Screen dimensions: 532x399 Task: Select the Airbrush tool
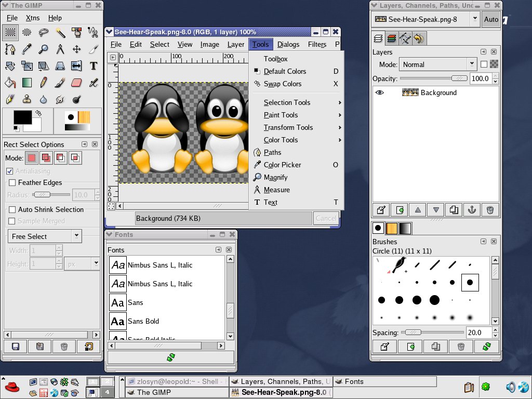(x=94, y=83)
